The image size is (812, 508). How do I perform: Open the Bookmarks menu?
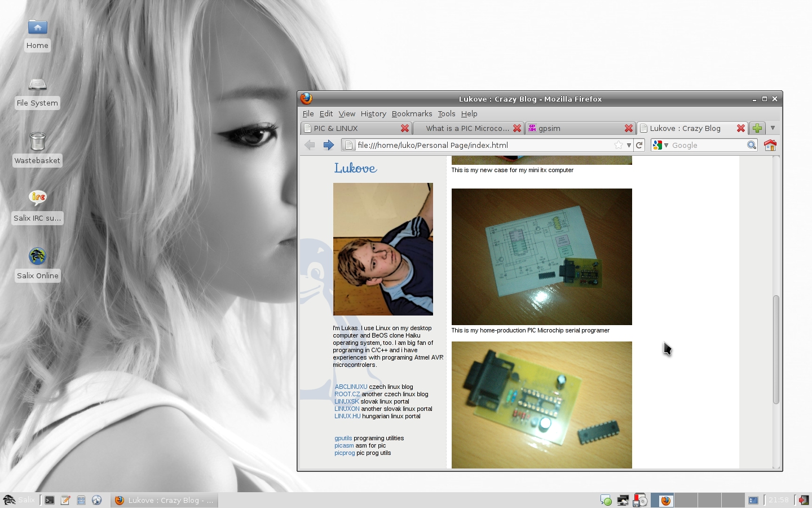[x=412, y=113]
